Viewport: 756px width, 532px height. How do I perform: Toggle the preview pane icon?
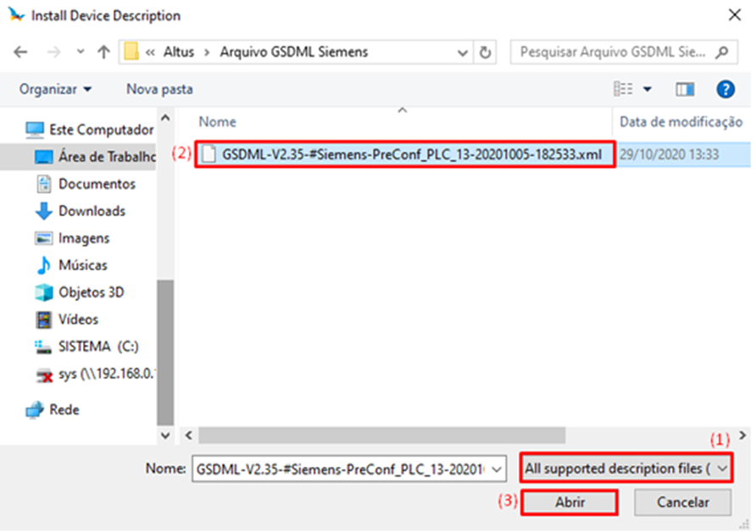pos(685,89)
